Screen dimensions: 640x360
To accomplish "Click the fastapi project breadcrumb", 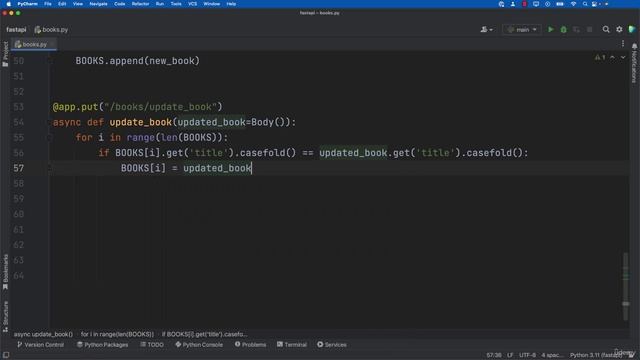I will coord(16,29).
